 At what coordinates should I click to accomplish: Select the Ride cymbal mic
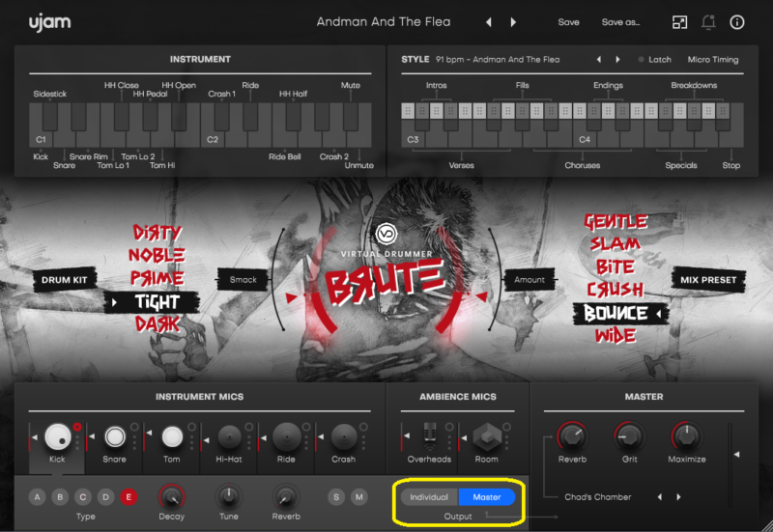(286, 437)
